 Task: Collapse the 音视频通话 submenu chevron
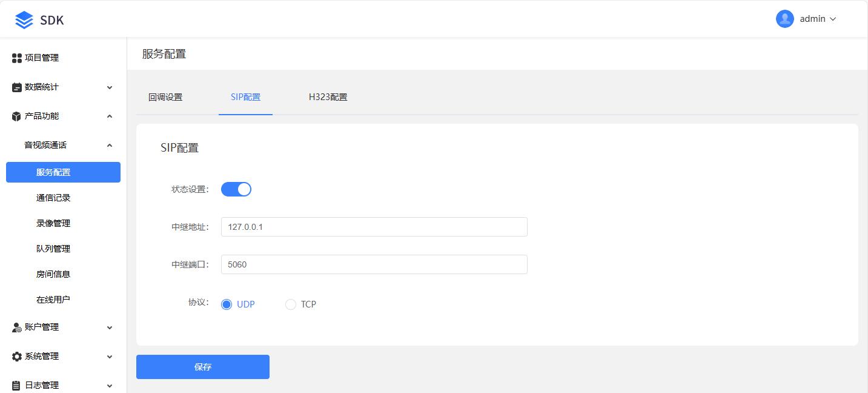pyautogui.click(x=110, y=146)
